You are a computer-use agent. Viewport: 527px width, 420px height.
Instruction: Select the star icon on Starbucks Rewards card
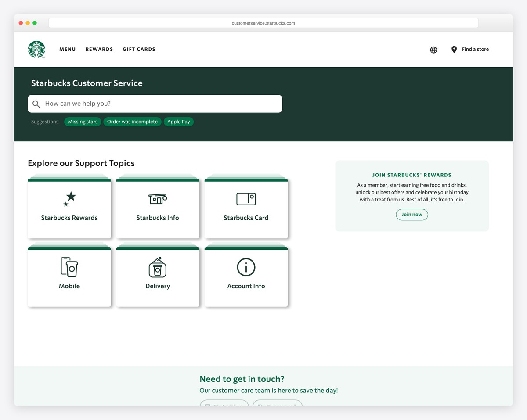coord(69,198)
